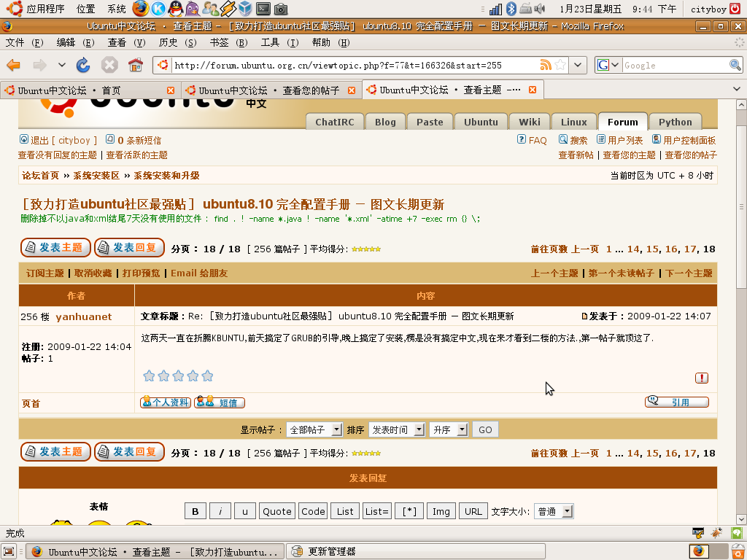Open the list all tabs dropdown arrow
This screenshot has height=560, width=747.
tap(737, 89)
